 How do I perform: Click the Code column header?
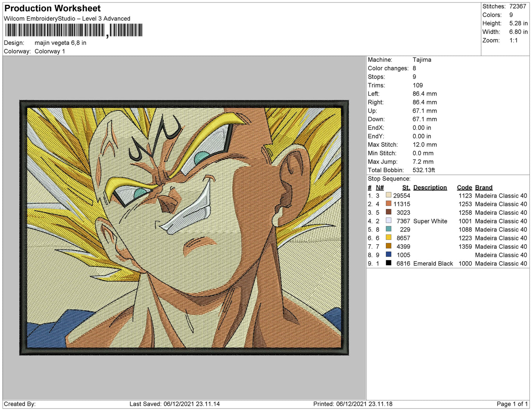coord(464,187)
